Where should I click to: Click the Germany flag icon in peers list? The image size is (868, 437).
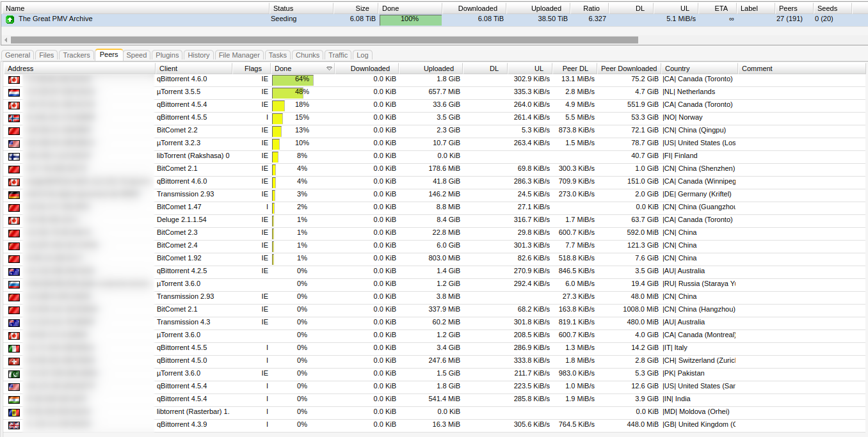13,195
